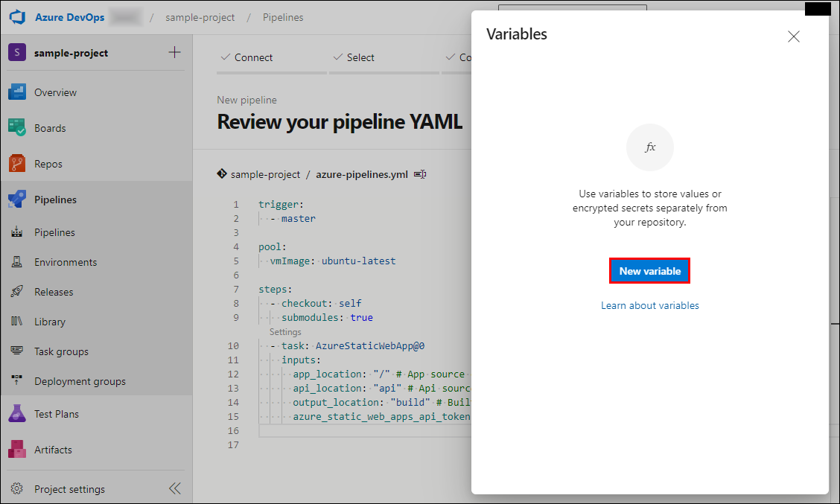Open the Pipelines sub-item icon
Screen dimensions: 840x504
click(17, 232)
